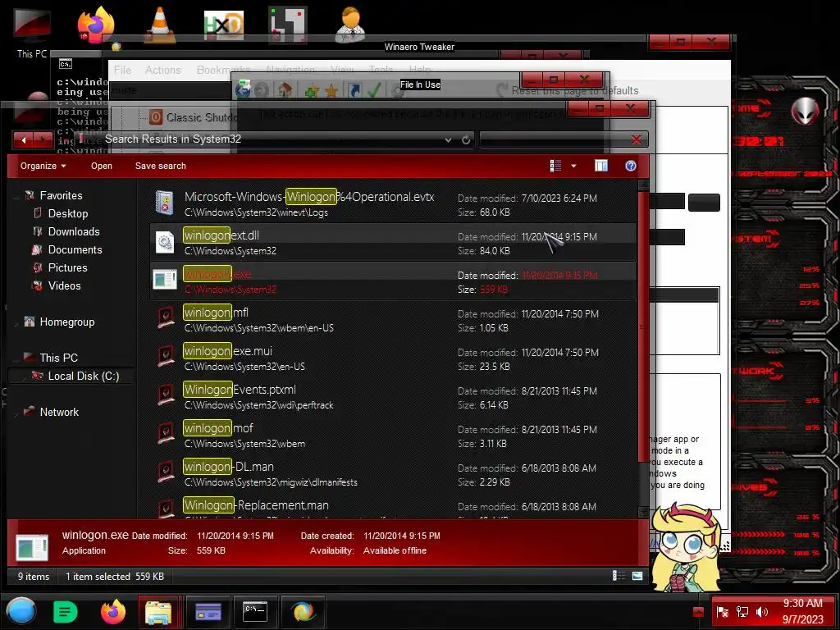
Task: Show the preview pane
Action: (601, 166)
